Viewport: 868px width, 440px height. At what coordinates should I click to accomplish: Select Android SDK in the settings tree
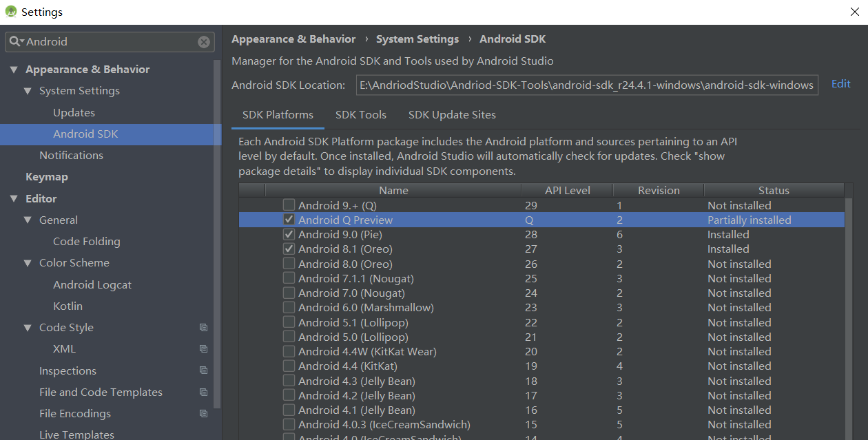click(110, 134)
